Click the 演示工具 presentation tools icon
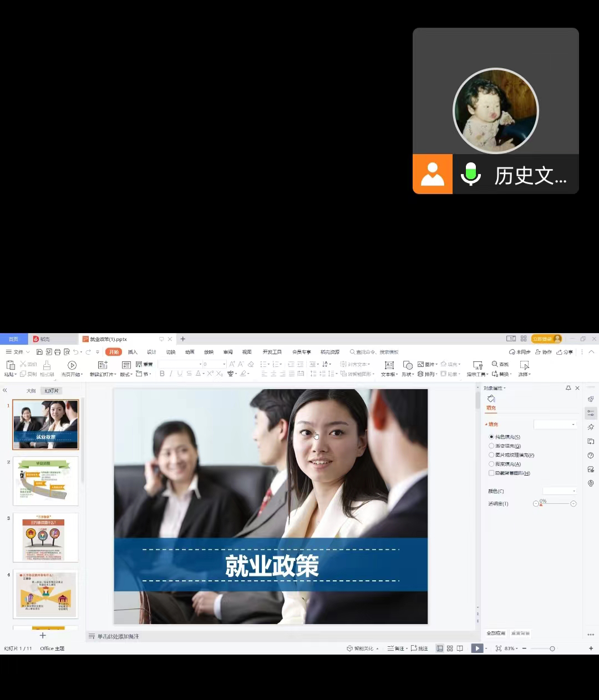599x700 pixels. point(477,365)
